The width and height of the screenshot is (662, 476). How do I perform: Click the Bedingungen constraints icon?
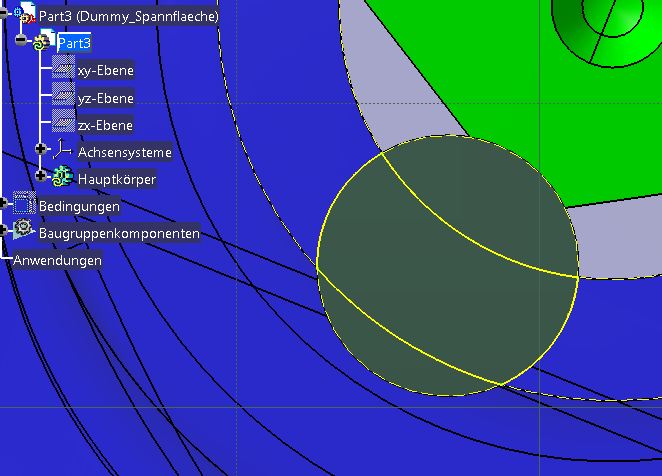[24, 203]
